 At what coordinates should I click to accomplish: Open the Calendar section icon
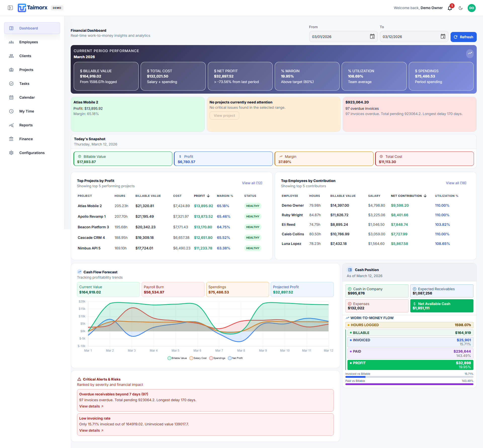click(x=12, y=97)
